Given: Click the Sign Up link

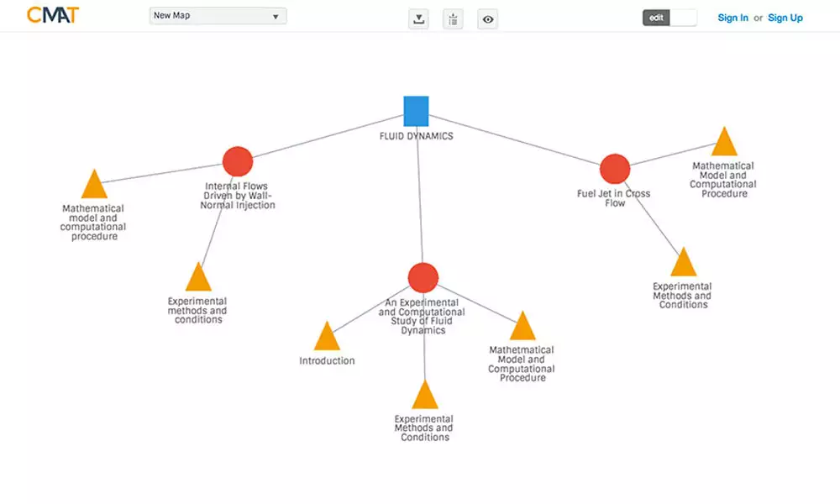Looking at the screenshot, I should pyautogui.click(x=785, y=18).
